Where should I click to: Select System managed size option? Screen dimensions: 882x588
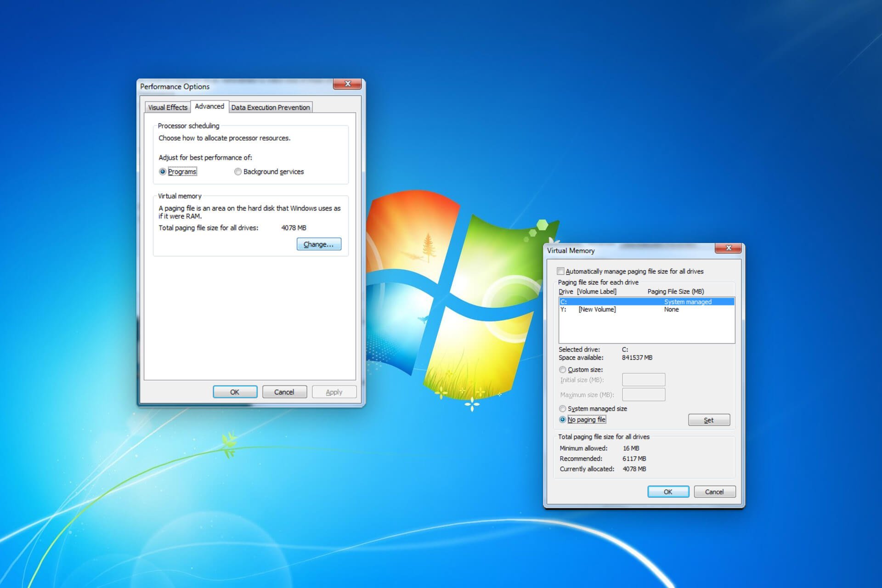562,409
